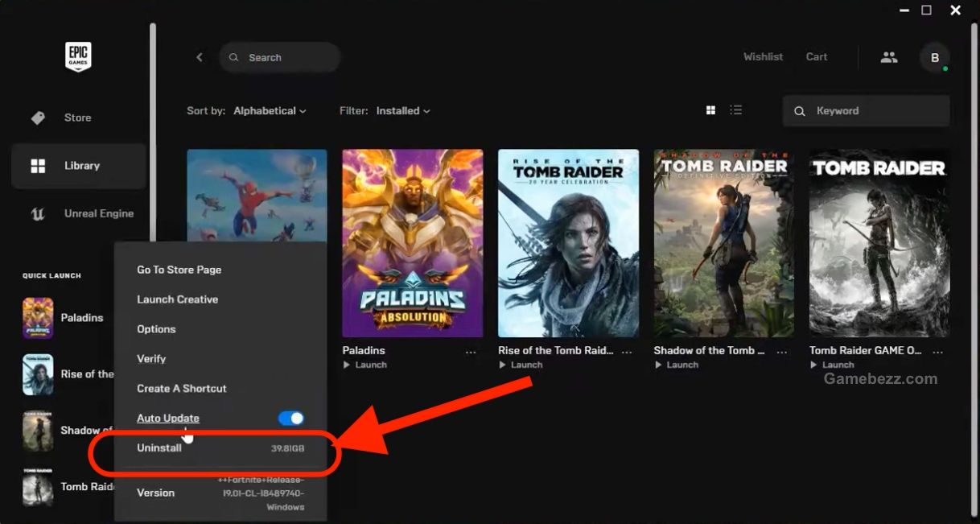Click the Keyword magnifier icon
The width and height of the screenshot is (980, 524).
click(800, 111)
